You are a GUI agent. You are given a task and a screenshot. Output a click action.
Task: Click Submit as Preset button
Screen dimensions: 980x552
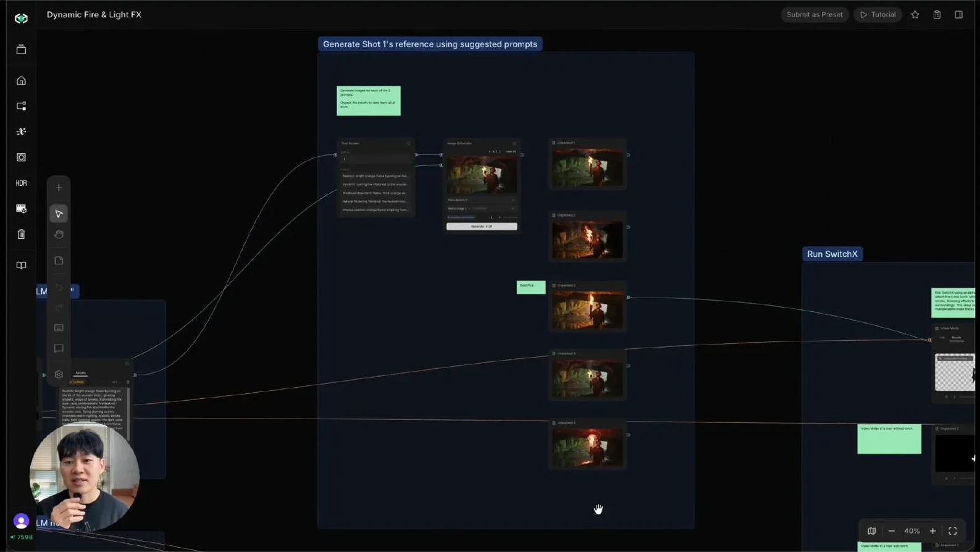[815, 15]
